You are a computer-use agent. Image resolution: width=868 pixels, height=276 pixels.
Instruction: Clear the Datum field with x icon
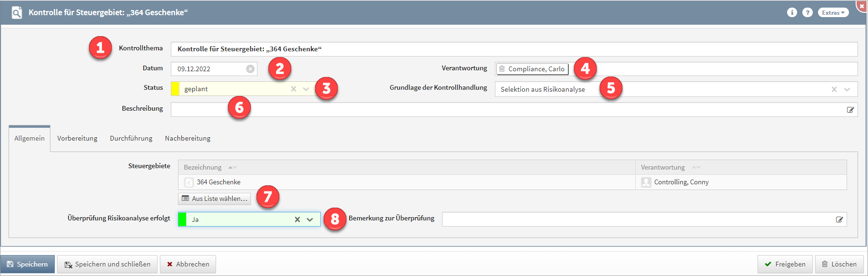point(250,69)
